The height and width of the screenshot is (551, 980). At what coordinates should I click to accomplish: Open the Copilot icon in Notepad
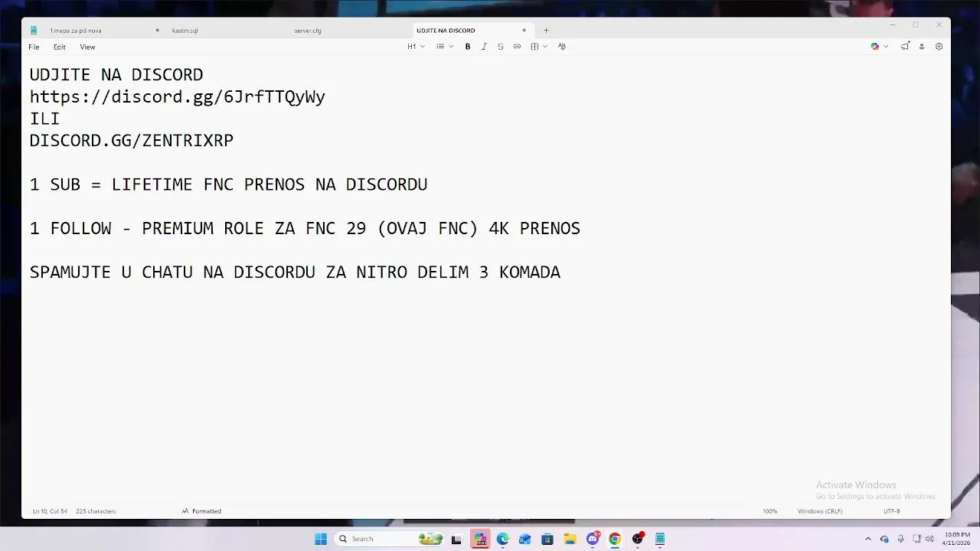(875, 47)
